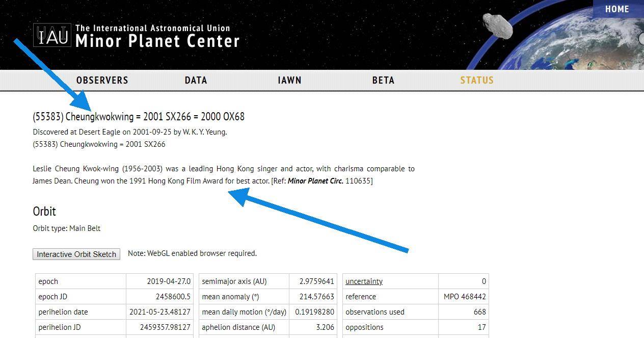Click the MPO 468442 reference value

(465, 297)
